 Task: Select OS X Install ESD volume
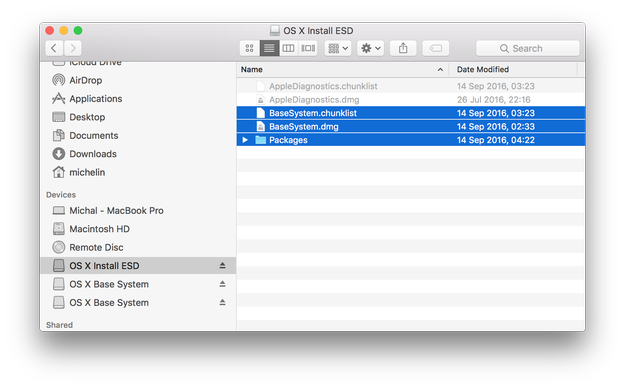click(138, 265)
